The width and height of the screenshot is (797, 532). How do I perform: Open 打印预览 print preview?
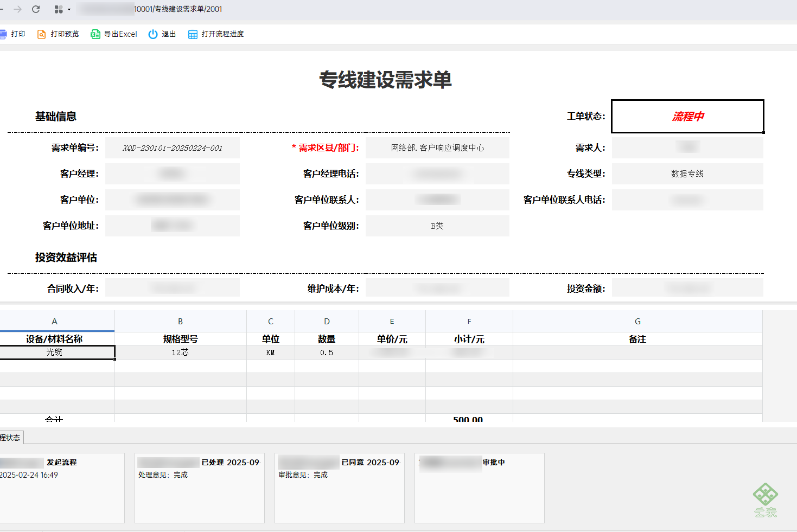58,34
